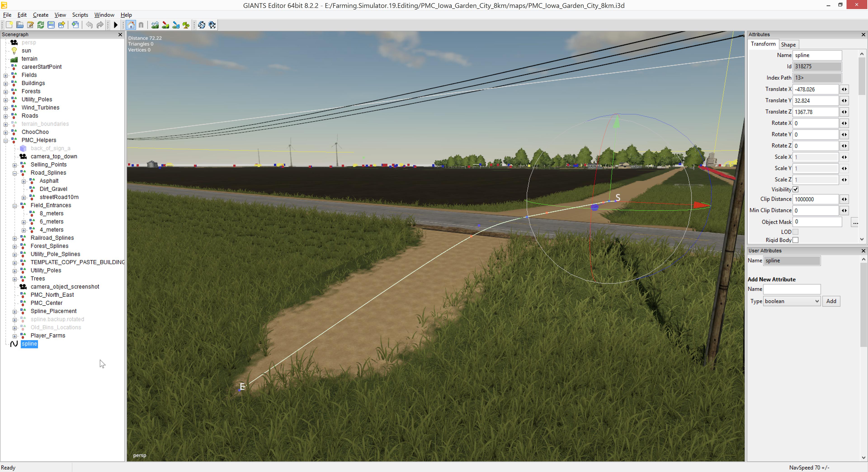This screenshot has height=472, width=868.
Task: Click the Min Clip Distance stepper arrows
Action: (844, 211)
